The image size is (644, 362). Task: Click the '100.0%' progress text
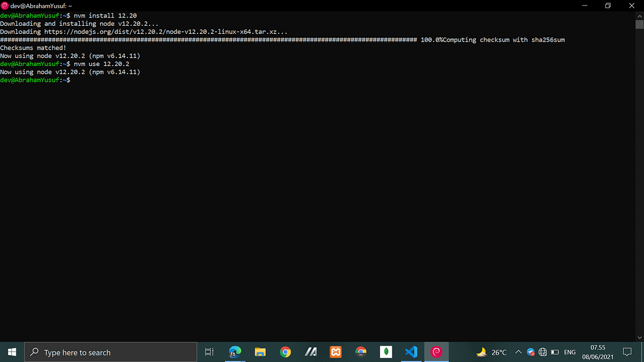tap(431, 40)
